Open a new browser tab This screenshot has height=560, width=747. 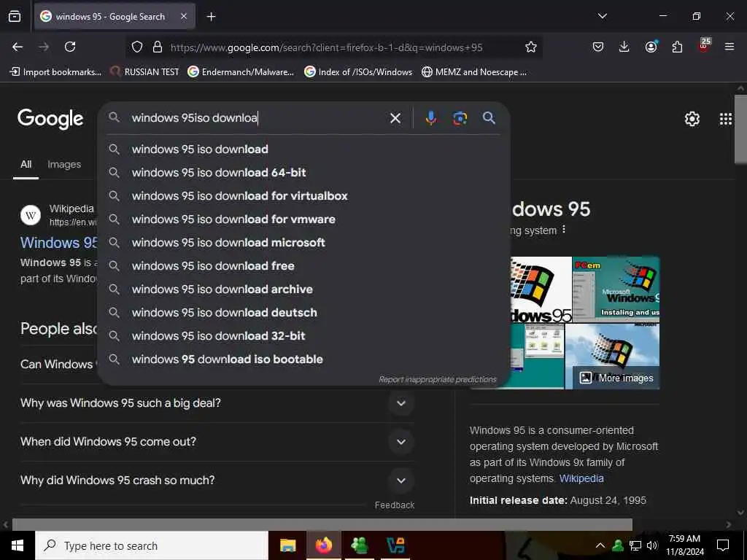[211, 17]
